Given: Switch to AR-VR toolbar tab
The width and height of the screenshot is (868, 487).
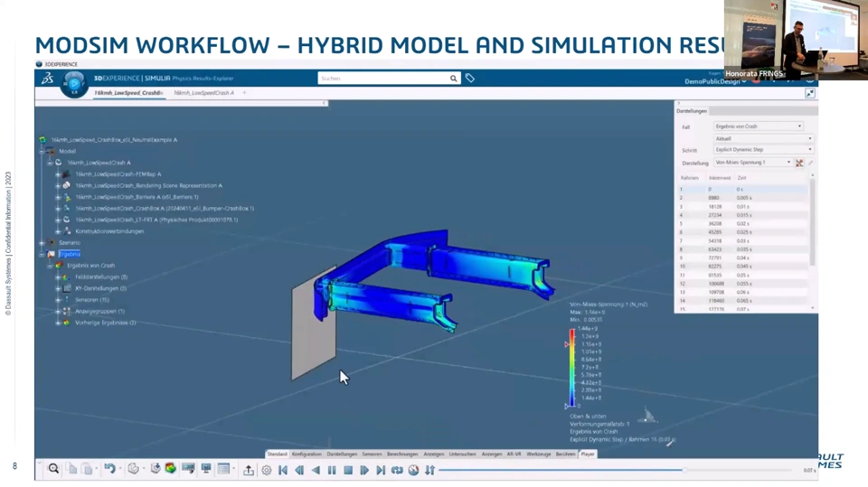Looking at the screenshot, I should 514,454.
